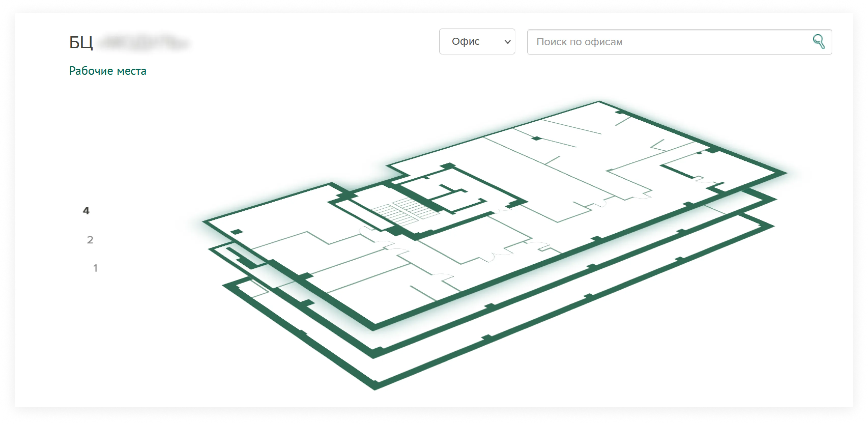This screenshot has height=424, width=868.
Task: Click the small column marker in top floor's upper area
Action: [537, 138]
